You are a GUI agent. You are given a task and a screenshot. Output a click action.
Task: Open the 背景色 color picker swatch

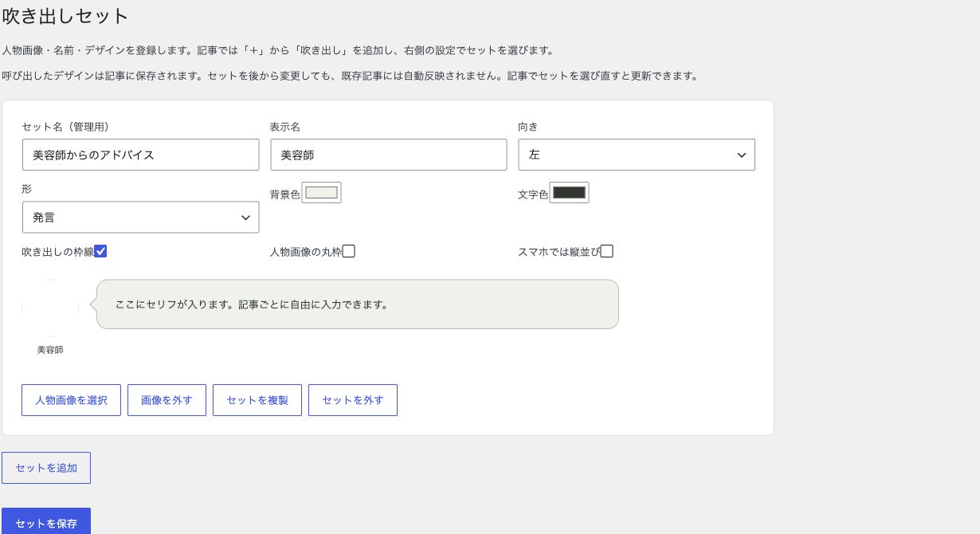tap(321, 193)
